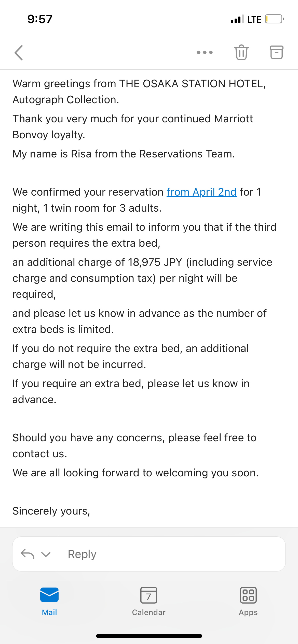Follow the "from April 2nd" date link
298x644 pixels.
(201, 192)
